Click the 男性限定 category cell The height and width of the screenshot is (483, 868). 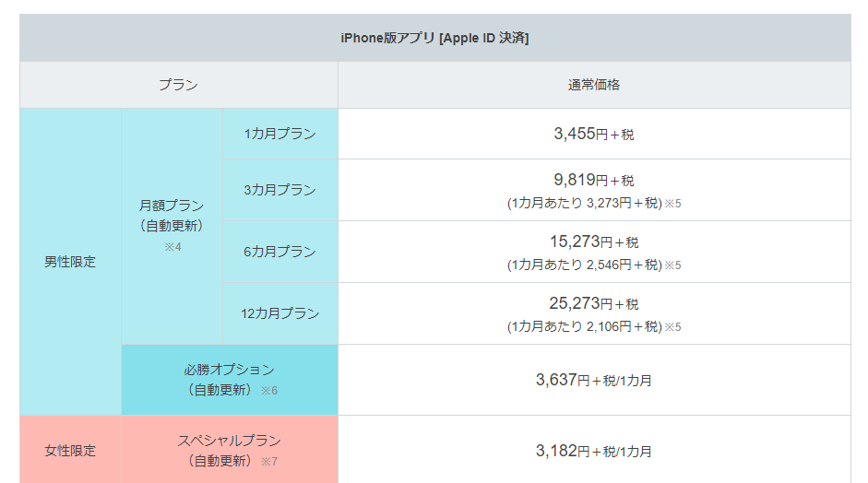tap(70, 262)
